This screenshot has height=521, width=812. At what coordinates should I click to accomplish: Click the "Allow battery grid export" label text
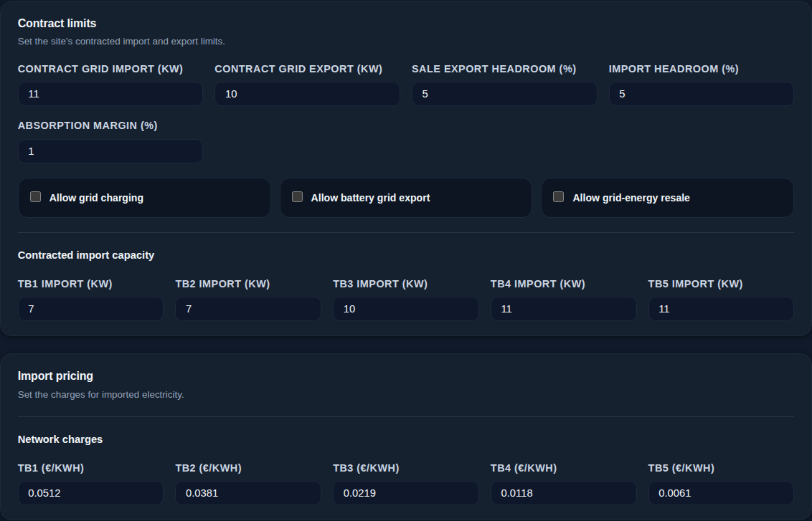coord(370,198)
